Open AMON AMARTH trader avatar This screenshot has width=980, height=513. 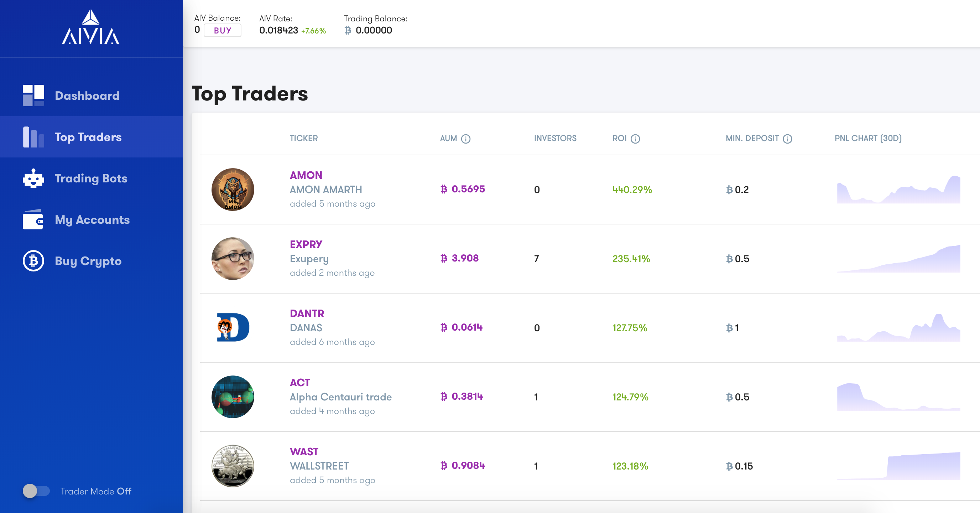(233, 190)
